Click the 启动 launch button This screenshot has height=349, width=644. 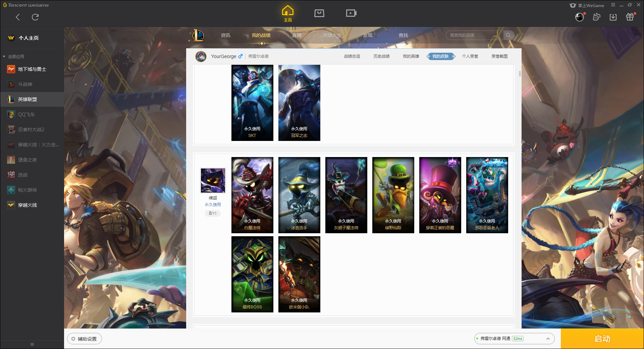(x=602, y=339)
